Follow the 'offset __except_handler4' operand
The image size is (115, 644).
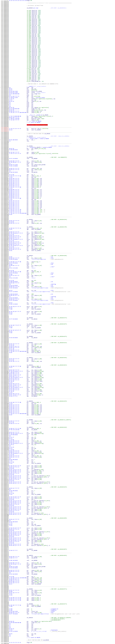pyautogui.click(x=38, y=93)
